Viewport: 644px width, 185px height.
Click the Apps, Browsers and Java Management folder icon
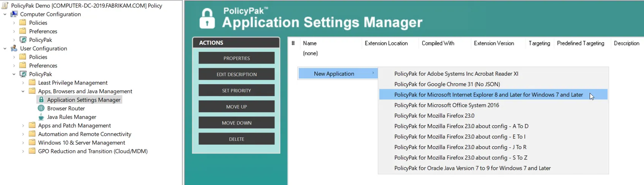(x=32, y=91)
